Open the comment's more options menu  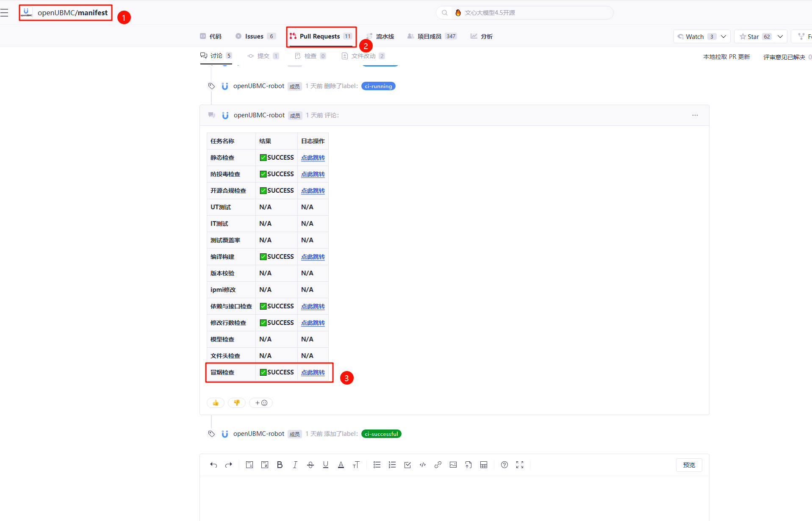[695, 115]
